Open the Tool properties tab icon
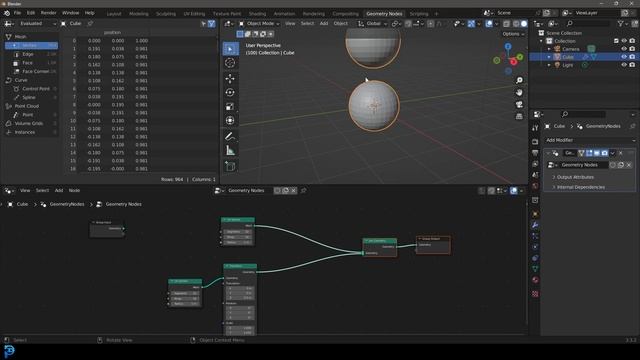The height and width of the screenshot is (360, 640). coord(535,128)
